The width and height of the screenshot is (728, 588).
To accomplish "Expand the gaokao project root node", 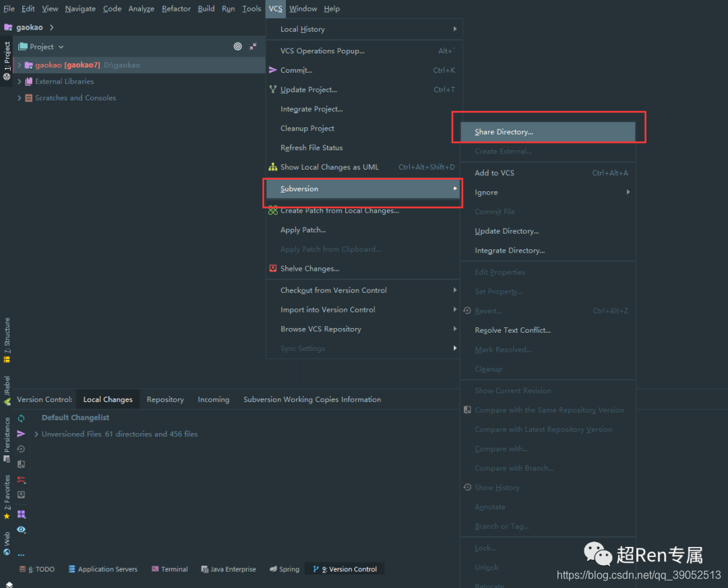I will (x=19, y=65).
